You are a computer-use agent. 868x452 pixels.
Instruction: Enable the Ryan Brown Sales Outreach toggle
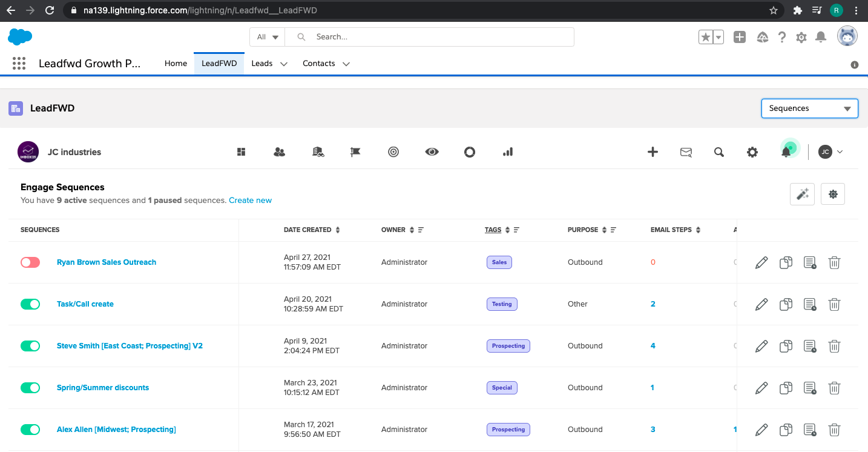pos(30,262)
